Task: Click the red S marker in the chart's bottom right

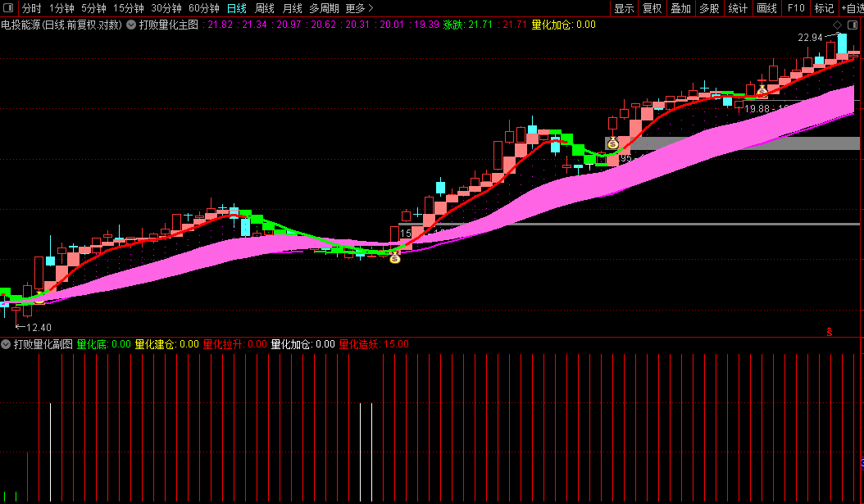Action: pyautogui.click(x=830, y=332)
